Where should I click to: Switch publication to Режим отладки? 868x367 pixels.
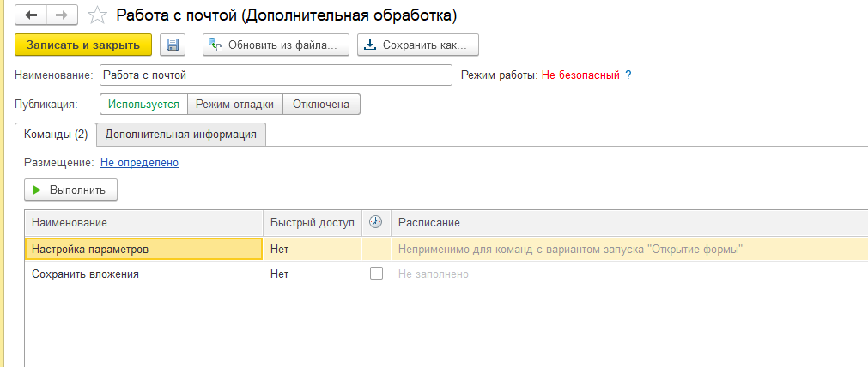pyautogui.click(x=234, y=104)
